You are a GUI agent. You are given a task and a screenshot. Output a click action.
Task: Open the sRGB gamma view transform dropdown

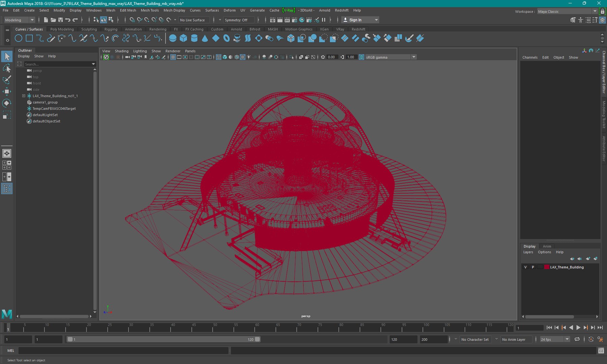click(x=391, y=57)
